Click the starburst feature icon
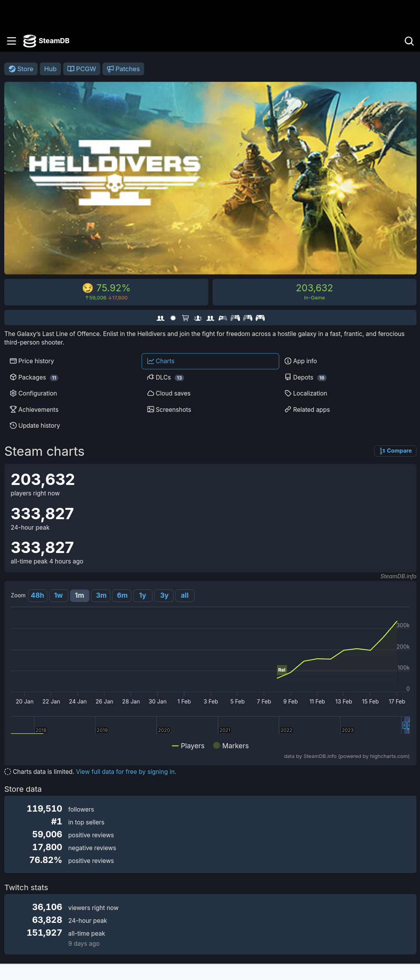The height and width of the screenshot is (980, 420). pyautogui.click(x=173, y=318)
